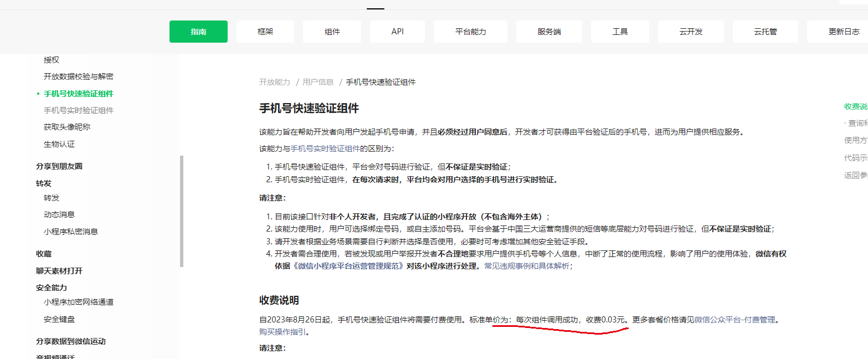Follow the 手机号实时验证组件 inline link
Viewport: 868px width, 359px height.
click(x=326, y=148)
